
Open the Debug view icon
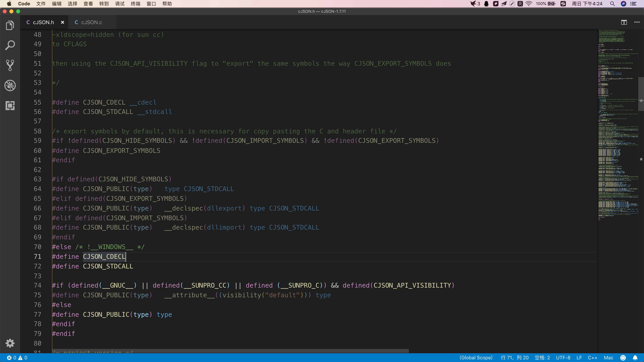10,85
